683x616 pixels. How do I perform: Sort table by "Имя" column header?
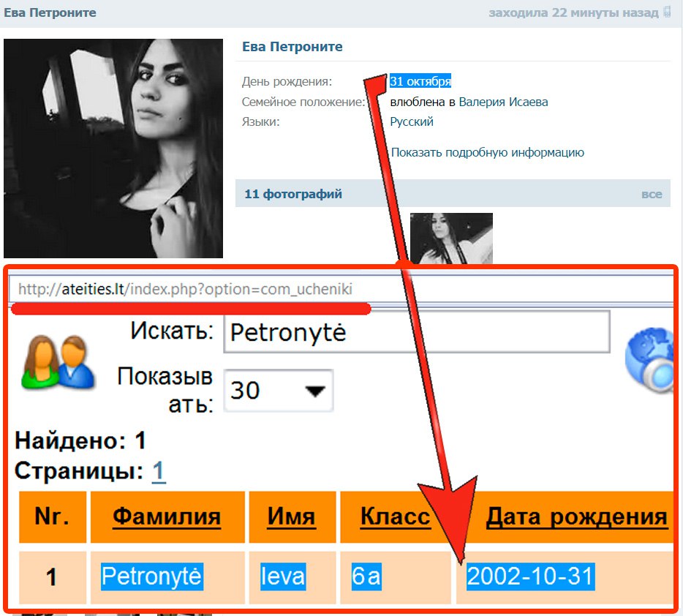(291, 517)
